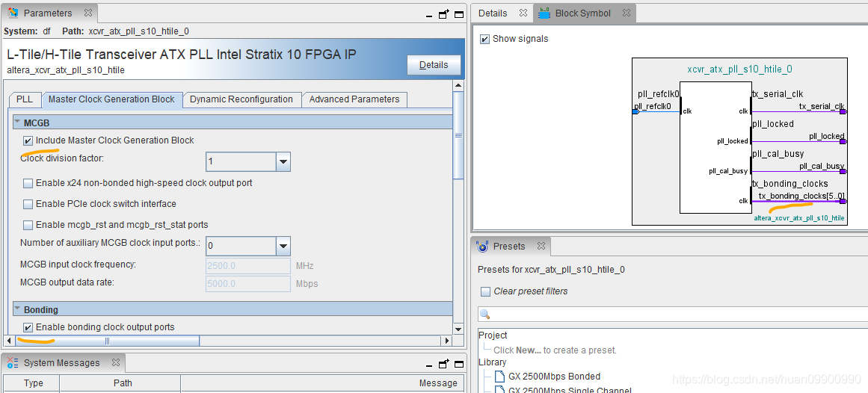This screenshot has height=393, width=868.
Task: Click the xcvr_atx_pll_s10_htile_0 block title
Action: pyautogui.click(x=739, y=69)
